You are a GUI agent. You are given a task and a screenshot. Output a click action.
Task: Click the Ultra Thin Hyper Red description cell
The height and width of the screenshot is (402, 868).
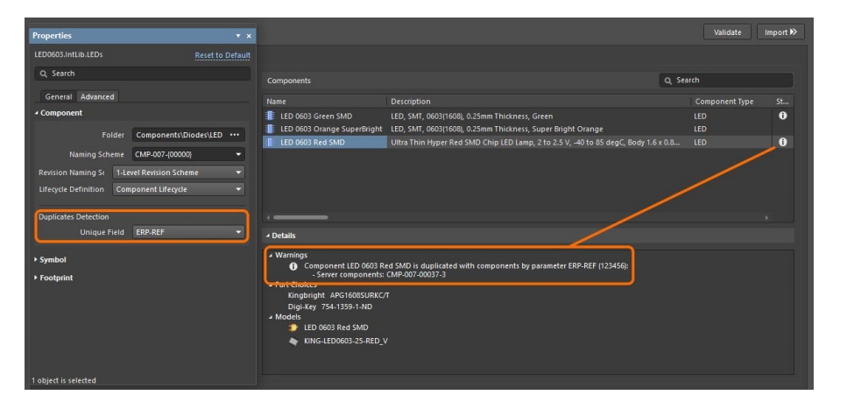tap(535, 142)
